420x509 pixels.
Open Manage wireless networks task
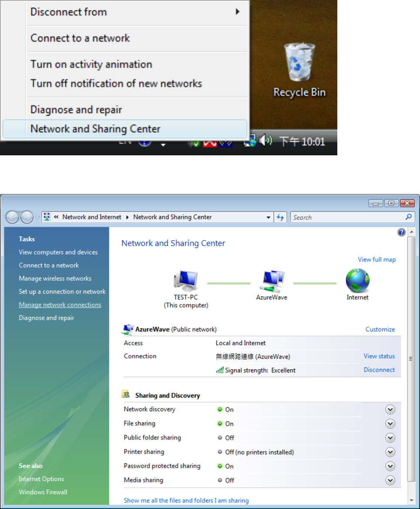(55, 278)
